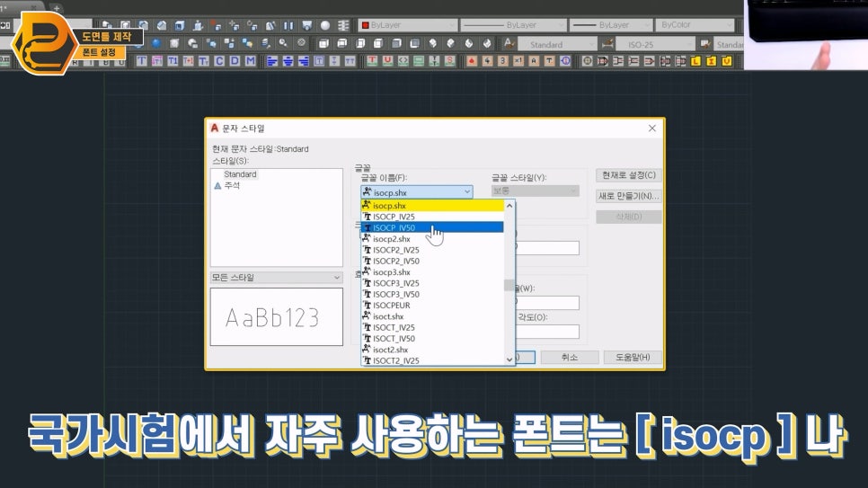868x488 pixels.
Task: Click the yellow L icon
Action: (x=695, y=61)
